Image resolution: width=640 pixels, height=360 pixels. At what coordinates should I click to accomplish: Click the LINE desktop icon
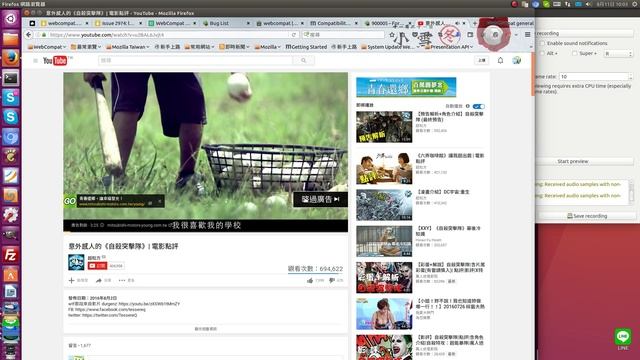point(623,339)
